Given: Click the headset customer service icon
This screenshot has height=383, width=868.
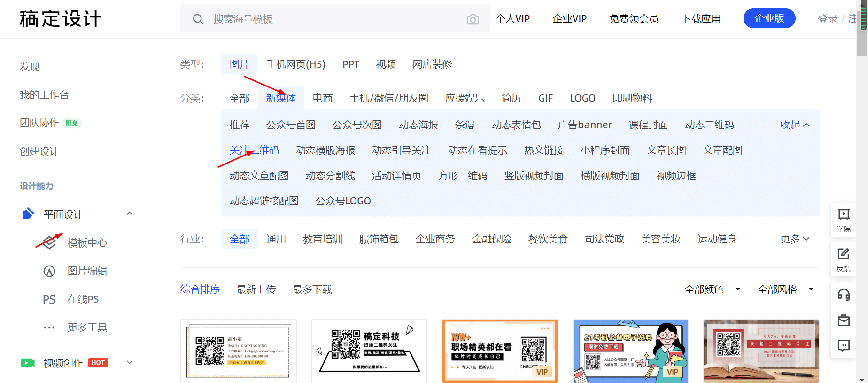Looking at the screenshot, I should (x=844, y=295).
